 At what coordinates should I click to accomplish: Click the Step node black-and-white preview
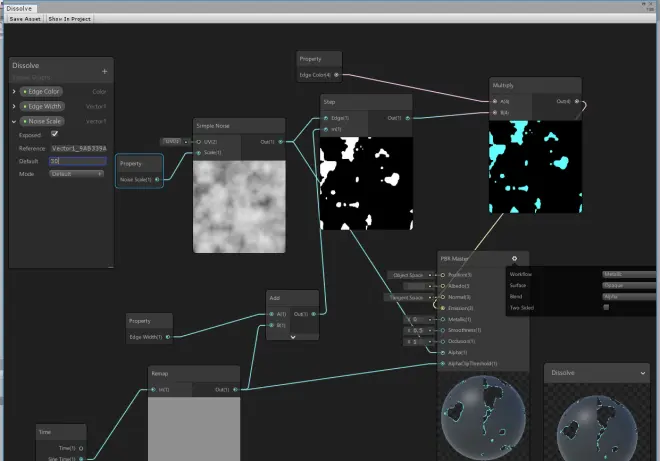pyautogui.click(x=367, y=184)
